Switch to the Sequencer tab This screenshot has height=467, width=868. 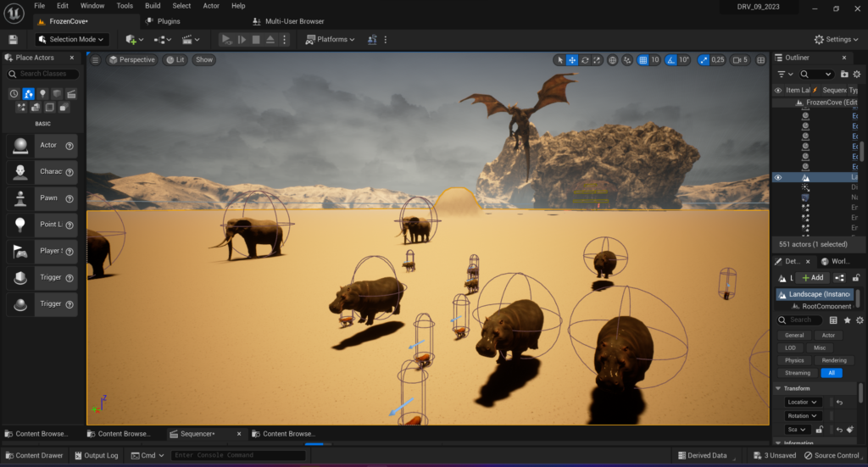coord(198,434)
